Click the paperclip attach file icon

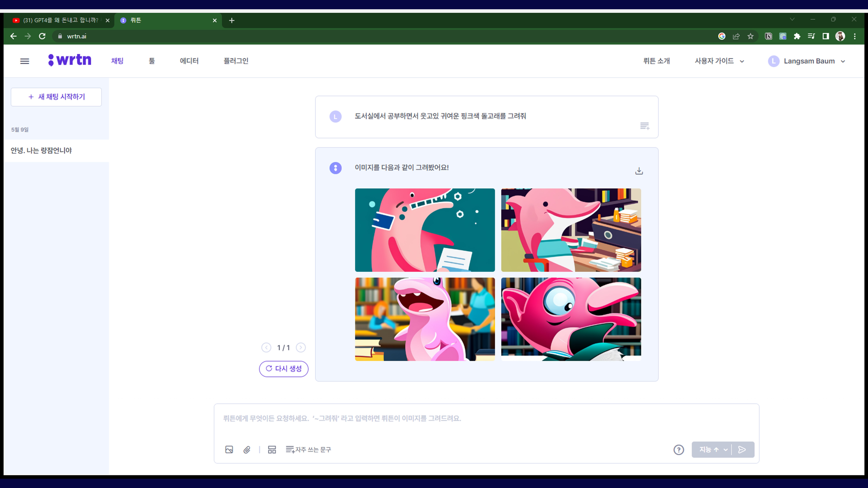tap(247, 450)
